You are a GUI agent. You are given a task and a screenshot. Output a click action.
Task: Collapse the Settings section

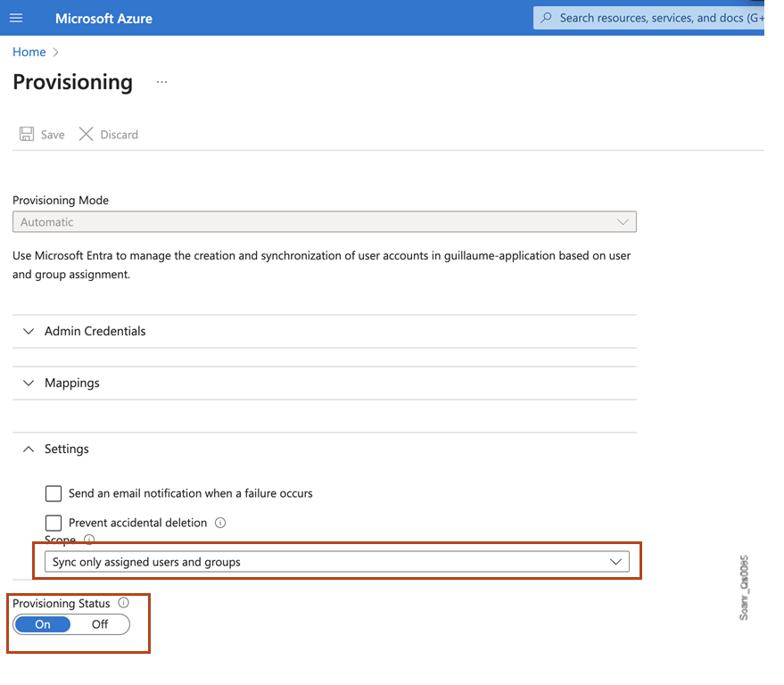(x=28, y=449)
